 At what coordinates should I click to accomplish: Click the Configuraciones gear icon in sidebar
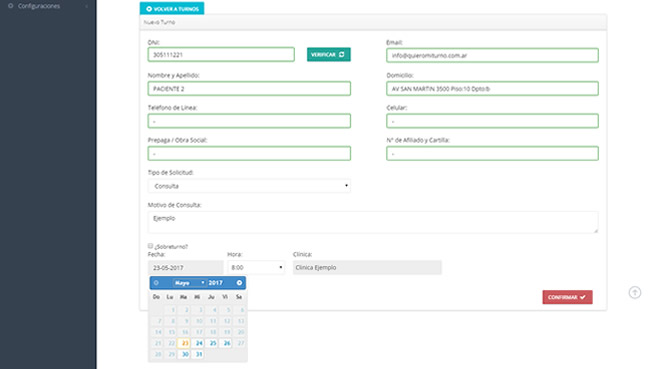[11, 6]
